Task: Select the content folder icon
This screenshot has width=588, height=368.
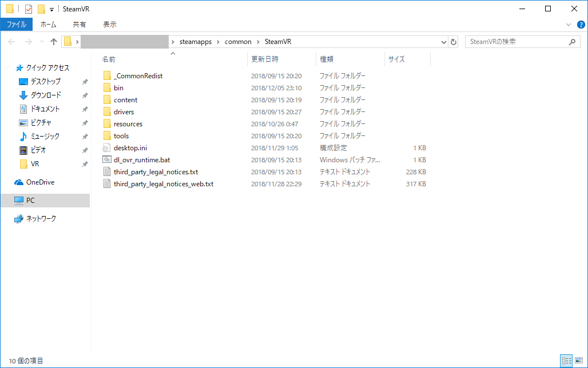Action: click(x=107, y=99)
